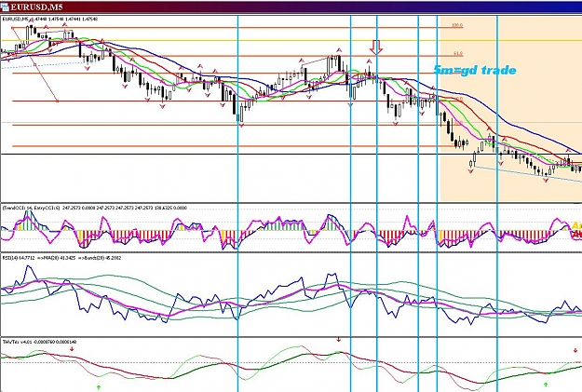Select the OHLC price label under the title
The height and width of the screenshot is (392, 582).
pyautogui.click(x=50, y=19)
